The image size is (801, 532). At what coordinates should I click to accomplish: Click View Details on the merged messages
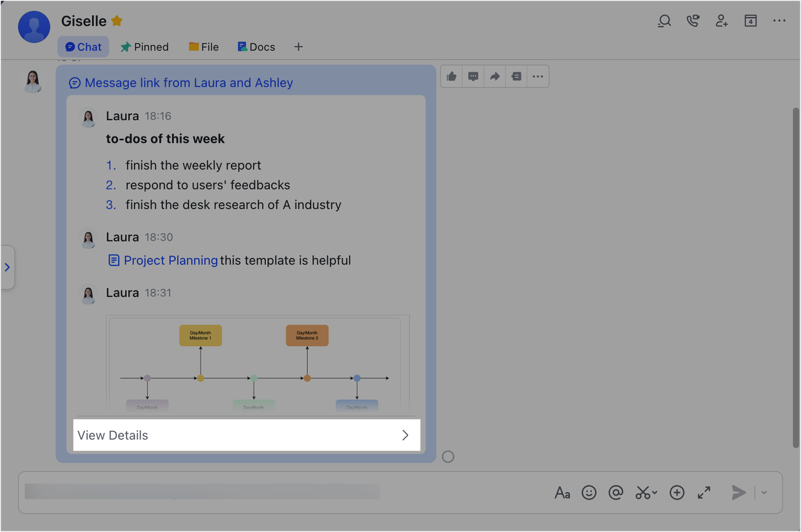247,434
